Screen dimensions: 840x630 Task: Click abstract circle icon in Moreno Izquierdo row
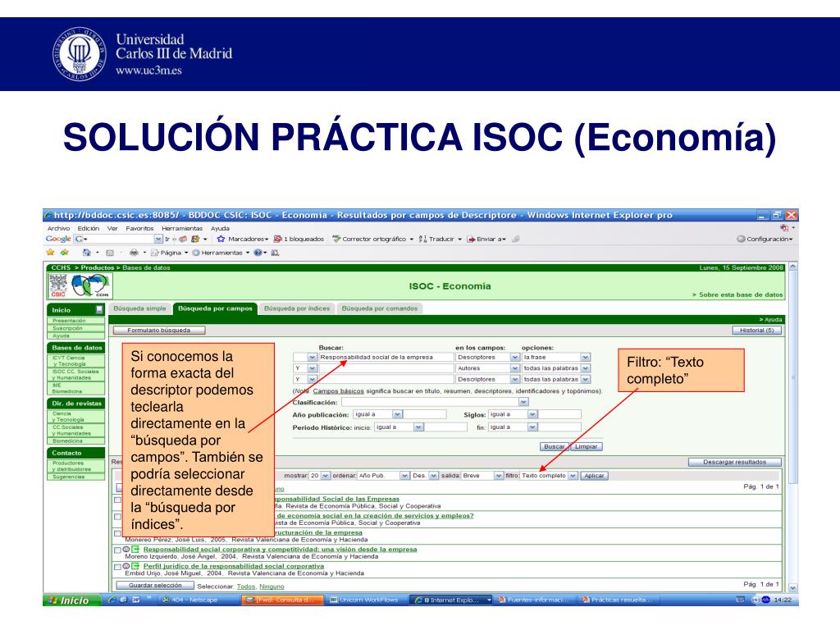point(126,549)
